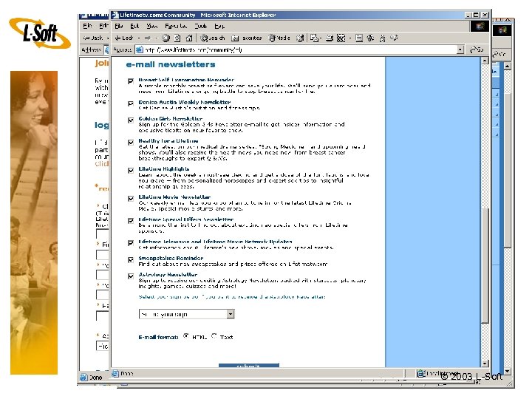Open the Favorites pane from toolbar
This screenshot has width=532, height=399.
[x=247, y=38]
